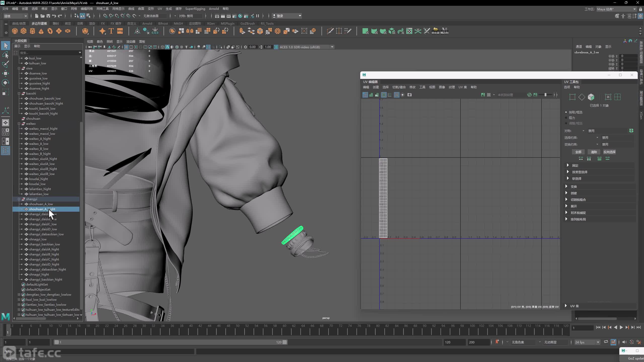Toggle UV editor image display icon

(483, 95)
